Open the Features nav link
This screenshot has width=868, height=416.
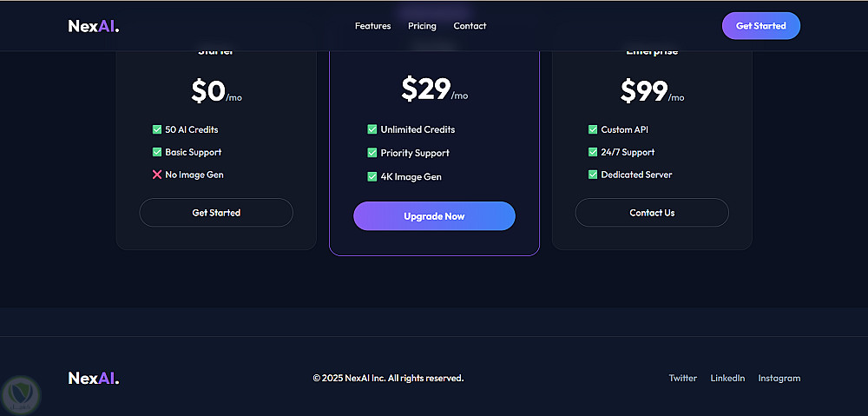tap(373, 26)
